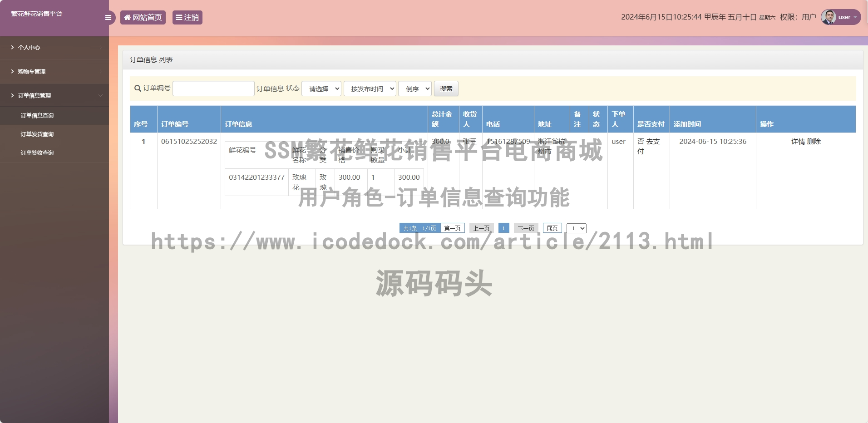The width and height of the screenshot is (868, 423).
Task: Collapse the 订单信息管理 menu
Action: pos(54,95)
